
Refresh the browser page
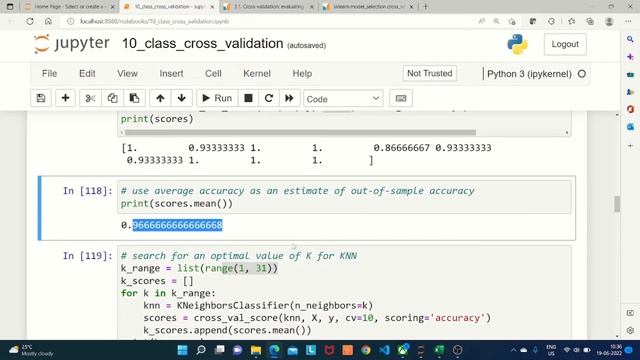(30, 21)
